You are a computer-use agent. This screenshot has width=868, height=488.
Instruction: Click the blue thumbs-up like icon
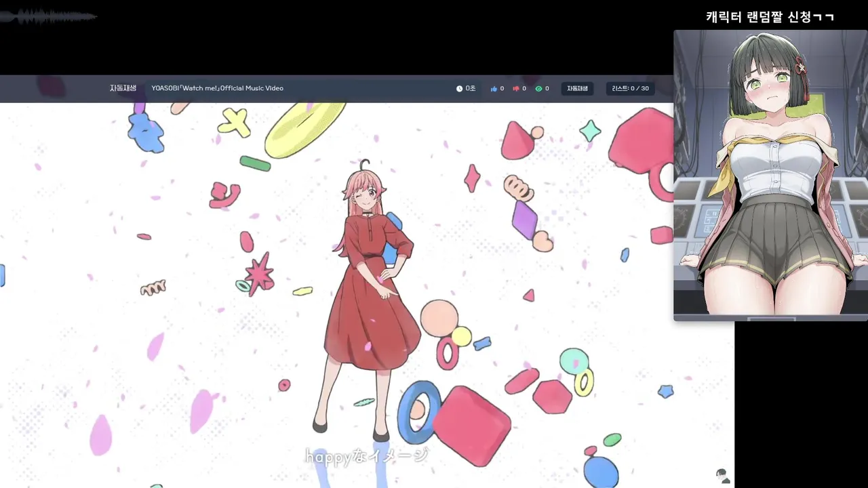[x=494, y=89]
